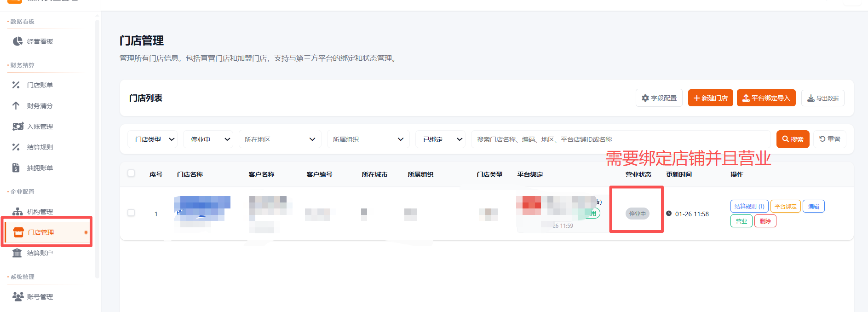Expand the 所在地区 dropdown
The image size is (868, 312).
tap(280, 139)
